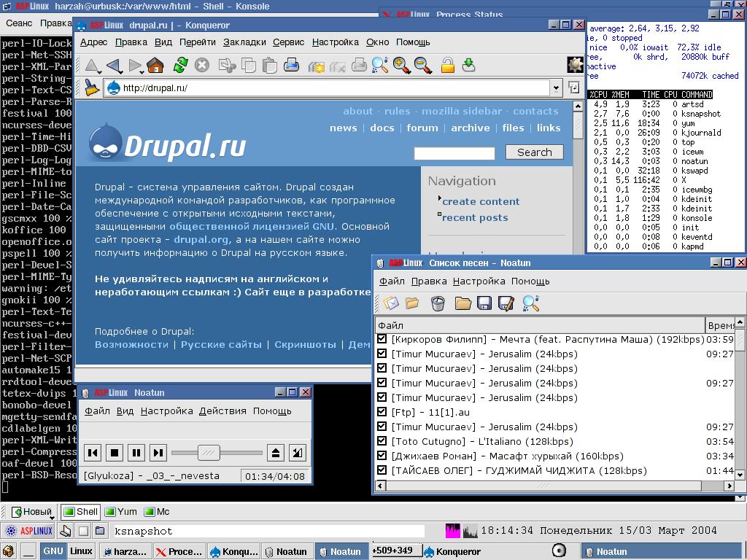Click the security padlock icon
747x560 pixels.
[447, 66]
